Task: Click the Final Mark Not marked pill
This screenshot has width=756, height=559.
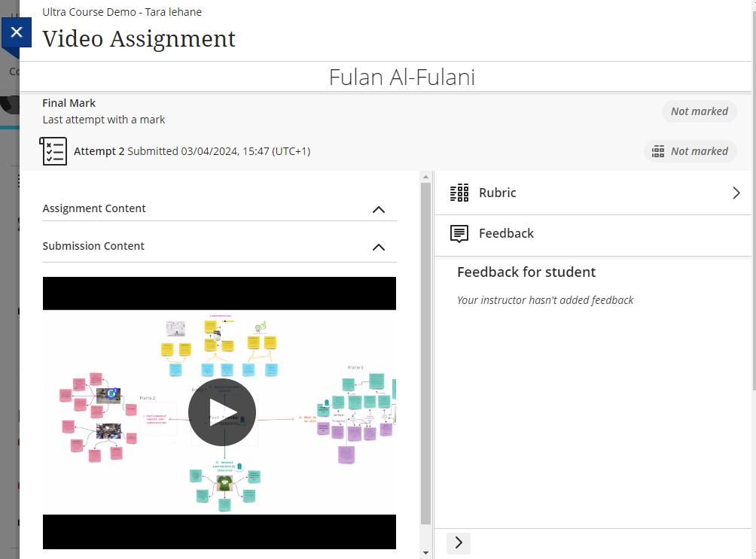Action: pos(699,111)
